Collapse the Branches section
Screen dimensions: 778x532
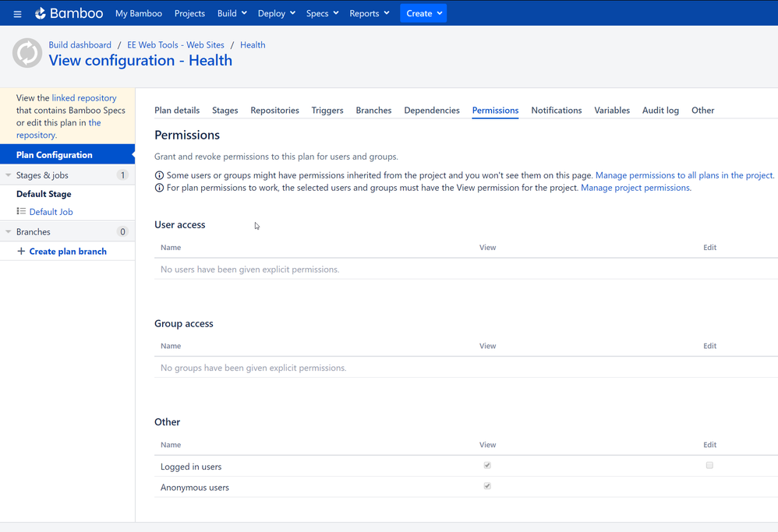[8, 231]
